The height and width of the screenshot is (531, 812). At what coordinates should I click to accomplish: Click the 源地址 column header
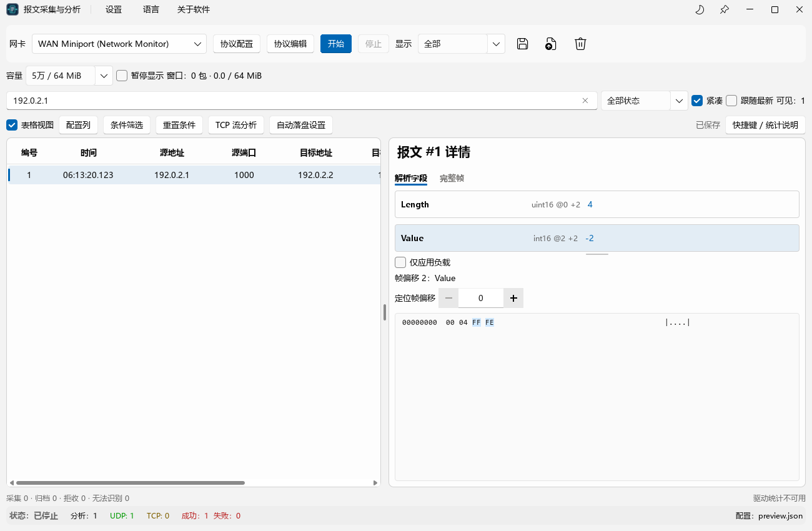(x=172, y=153)
